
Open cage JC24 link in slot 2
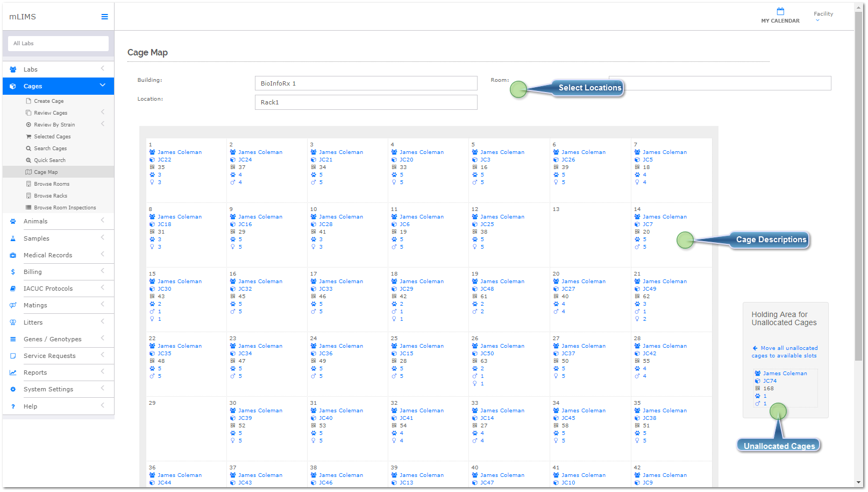pyautogui.click(x=245, y=160)
